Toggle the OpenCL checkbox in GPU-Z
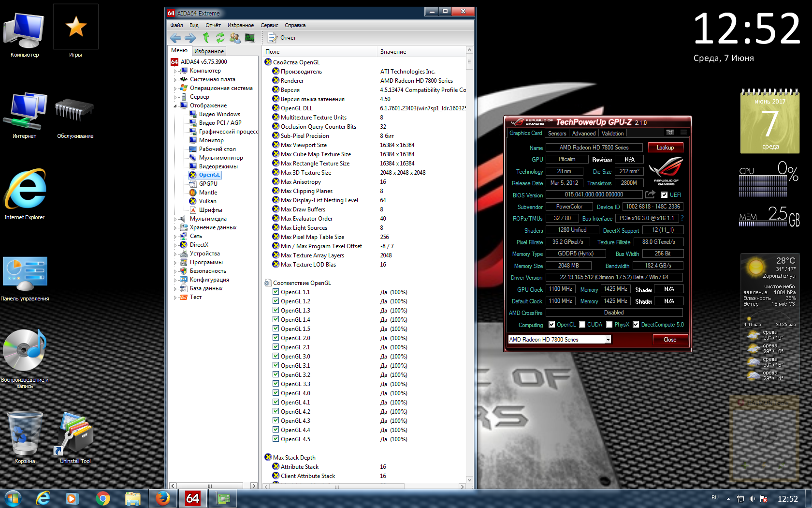812x508 pixels. (x=551, y=325)
